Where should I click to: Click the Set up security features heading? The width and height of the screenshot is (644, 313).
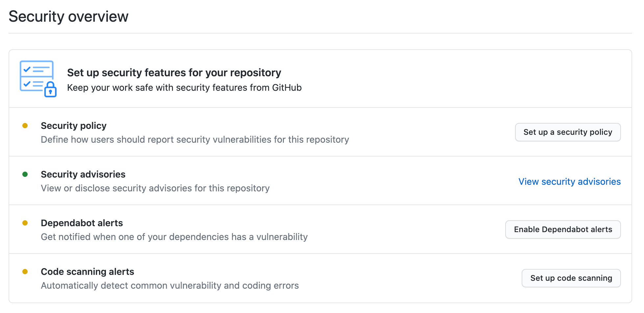coord(174,73)
